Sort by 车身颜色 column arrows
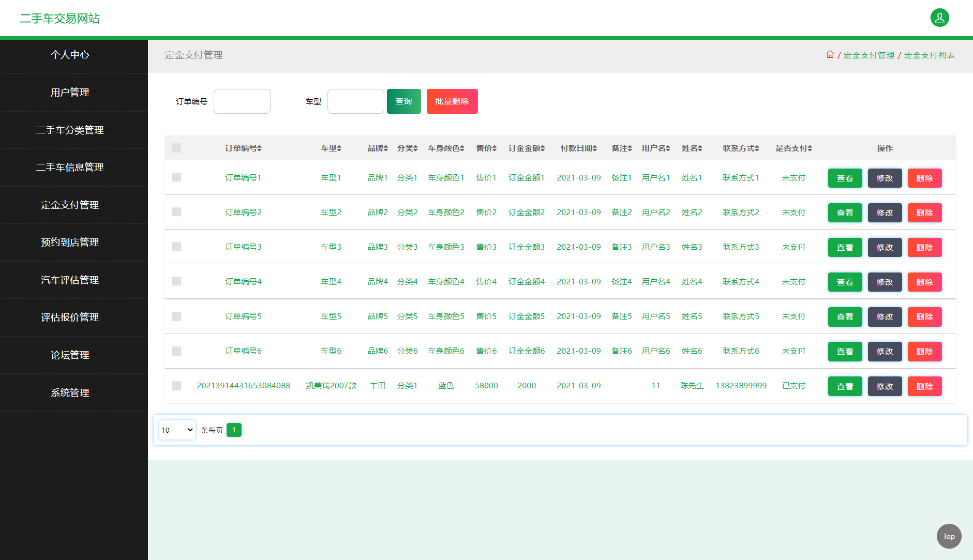Viewport: 973px width, 560px height. (x=462, y=148)
